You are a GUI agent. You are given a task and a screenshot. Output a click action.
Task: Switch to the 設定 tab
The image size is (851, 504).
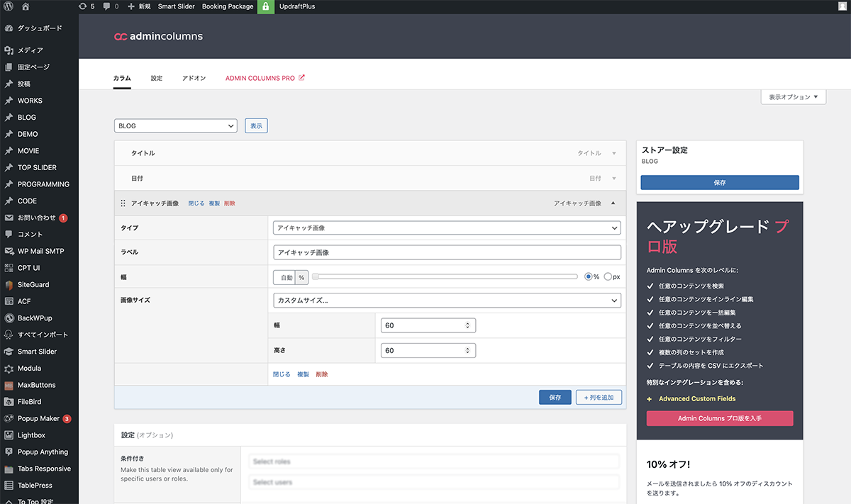[x=156, y=78]
